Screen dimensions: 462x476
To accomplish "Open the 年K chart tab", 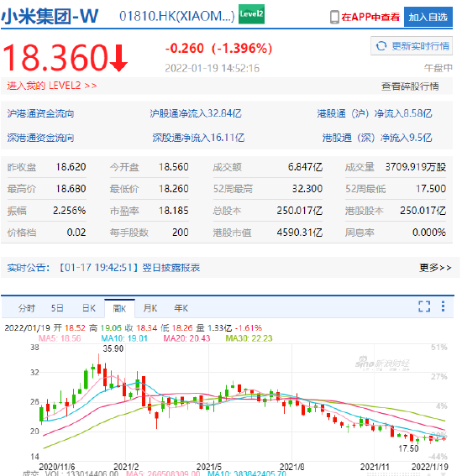I will (181, 308).
